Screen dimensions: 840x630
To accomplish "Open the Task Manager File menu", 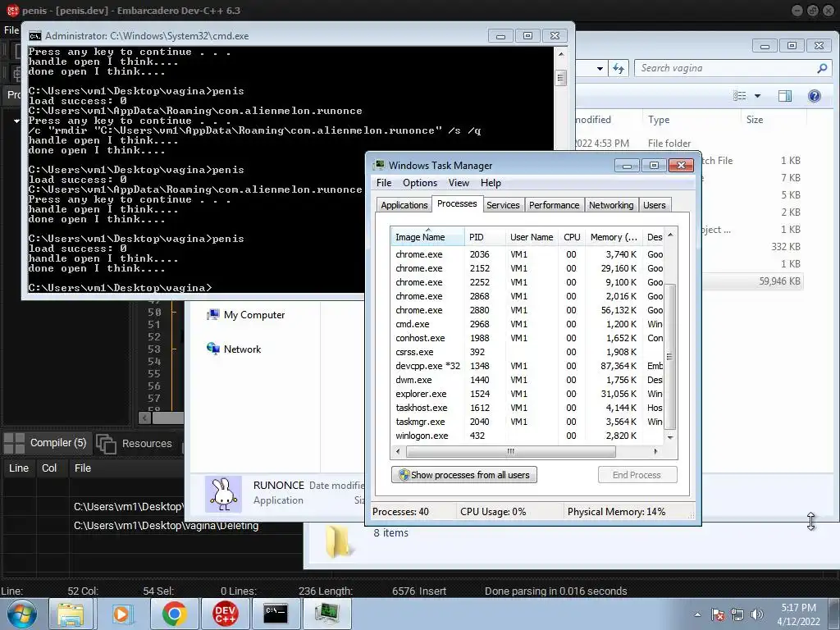I will coord(384,183).
